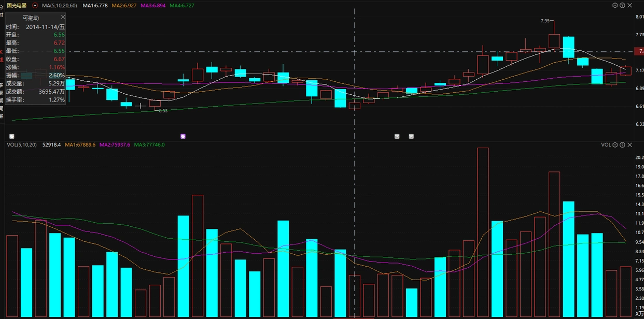This screenshot has width=644, height=319.
Task: Open the 多周期同屏 multi-period view tab
Action: click(2, 99)
